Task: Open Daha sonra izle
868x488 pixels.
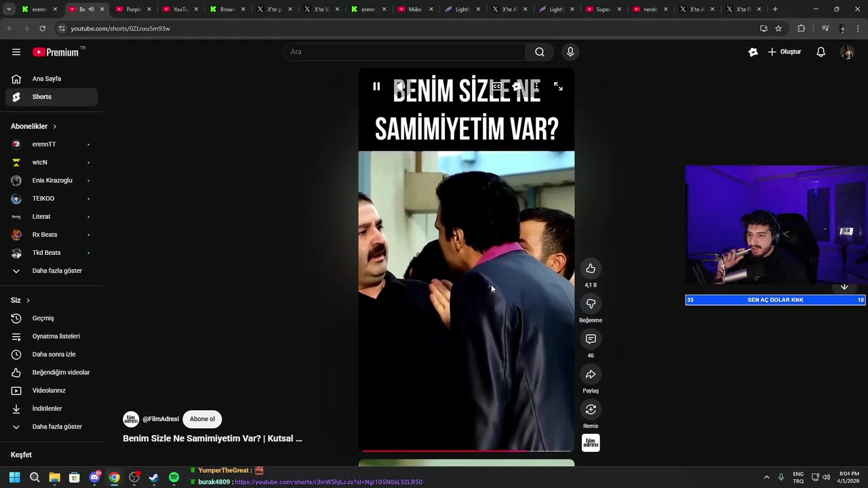Action: pyautogui.click(x=52, y=354)
